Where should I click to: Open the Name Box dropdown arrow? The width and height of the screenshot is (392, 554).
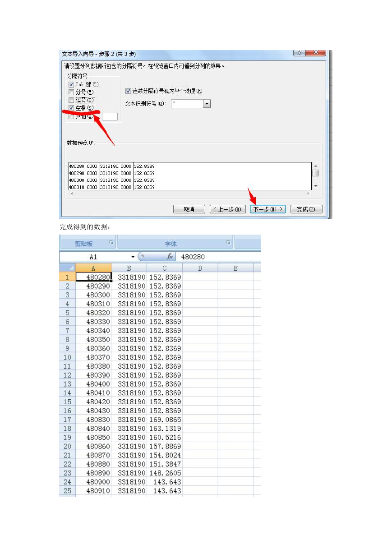[133, 257]
